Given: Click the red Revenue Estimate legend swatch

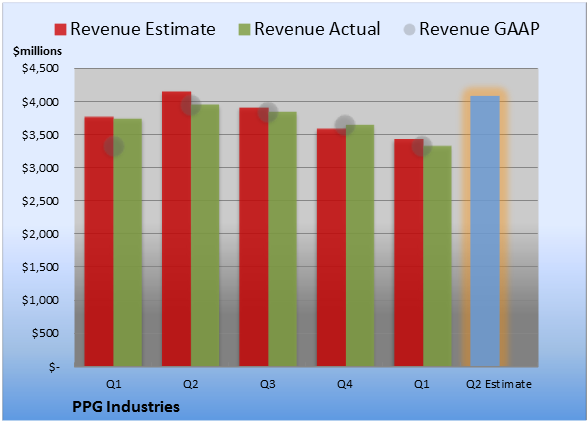Looking at the screenshot, I should click(x=60, y=29).
